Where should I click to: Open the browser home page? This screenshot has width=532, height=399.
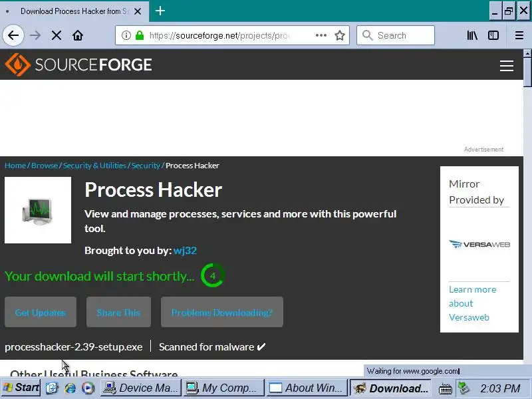pyautogui.click(x=78, y=35)
